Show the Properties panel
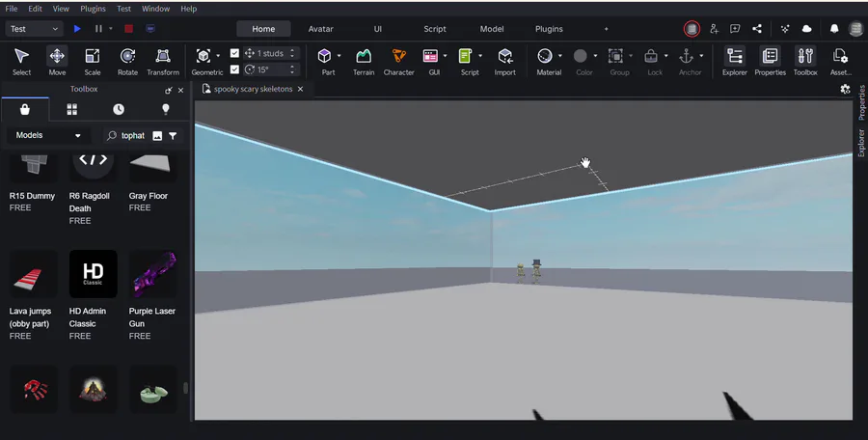Viewport: 868px width, 440px height. point(770,61)
